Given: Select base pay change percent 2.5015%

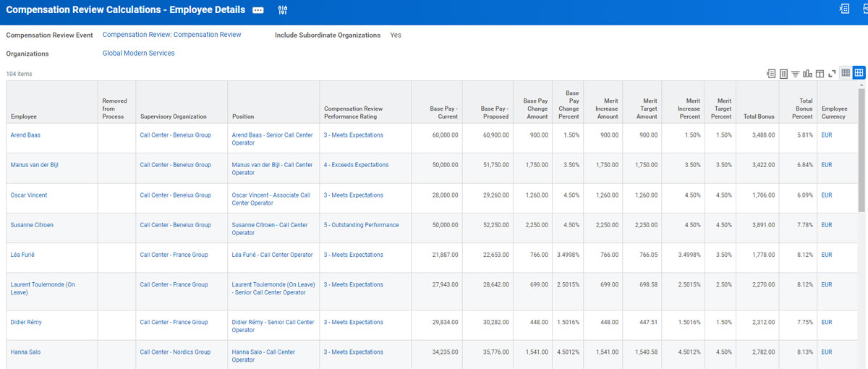Looking at the screenshot, I should [x=568, y=285].
